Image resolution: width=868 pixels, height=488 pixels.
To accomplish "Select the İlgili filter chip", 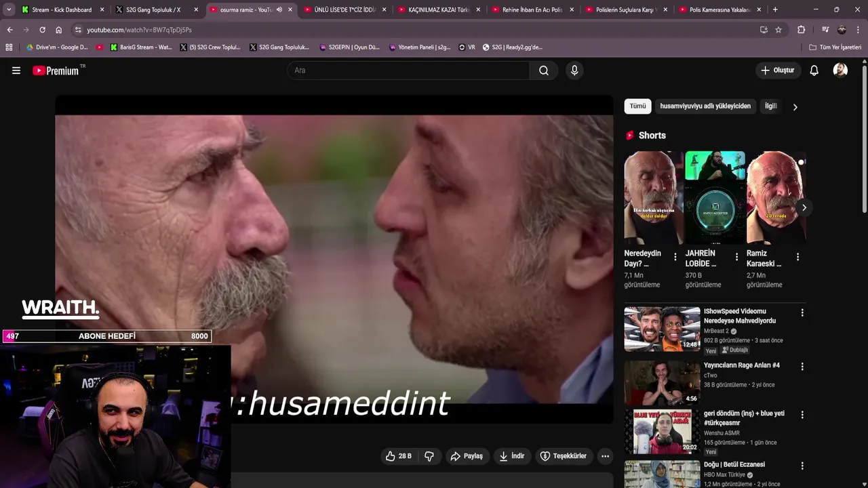I will pos(771,106).
